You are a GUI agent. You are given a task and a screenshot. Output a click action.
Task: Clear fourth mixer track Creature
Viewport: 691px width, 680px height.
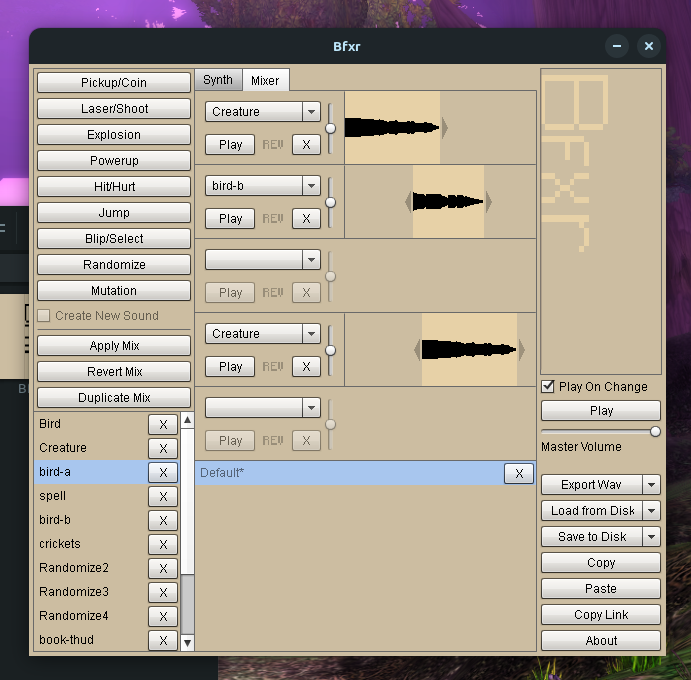(306, 367)
